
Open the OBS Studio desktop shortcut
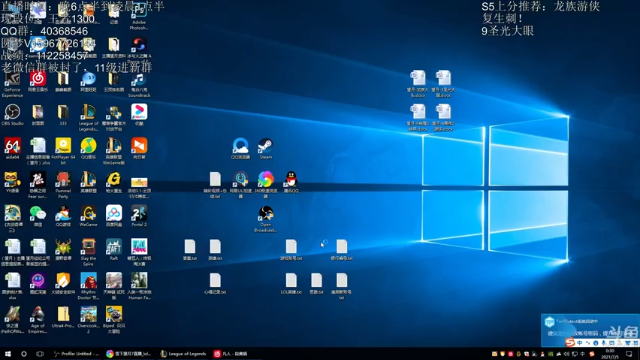(12, 115)
